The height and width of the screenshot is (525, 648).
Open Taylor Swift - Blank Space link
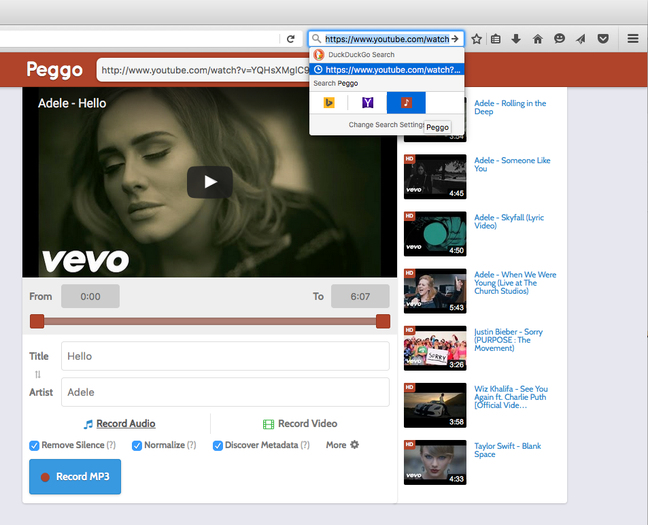pos(507,450)
